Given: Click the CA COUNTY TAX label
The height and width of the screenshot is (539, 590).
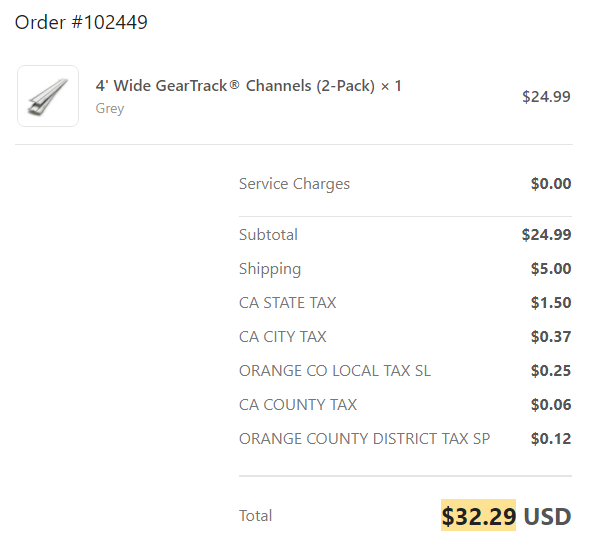Looking at the screenshot, I should click(x=298, y=405).
